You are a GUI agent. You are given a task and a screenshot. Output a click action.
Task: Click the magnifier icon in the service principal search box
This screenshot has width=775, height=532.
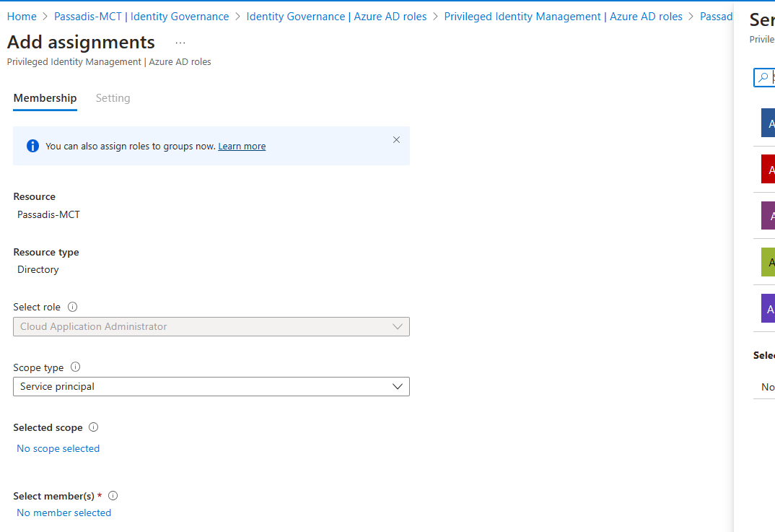tap(764, 77)
